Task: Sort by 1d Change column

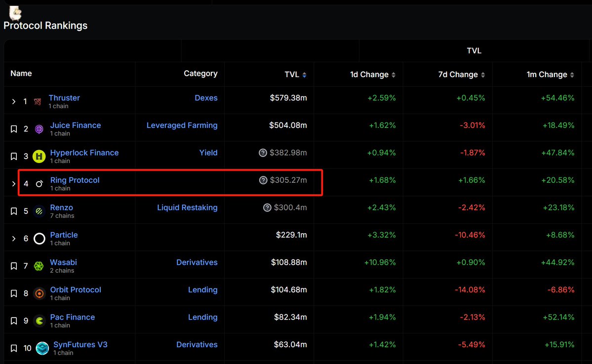Action: click(x=373, y=75)
